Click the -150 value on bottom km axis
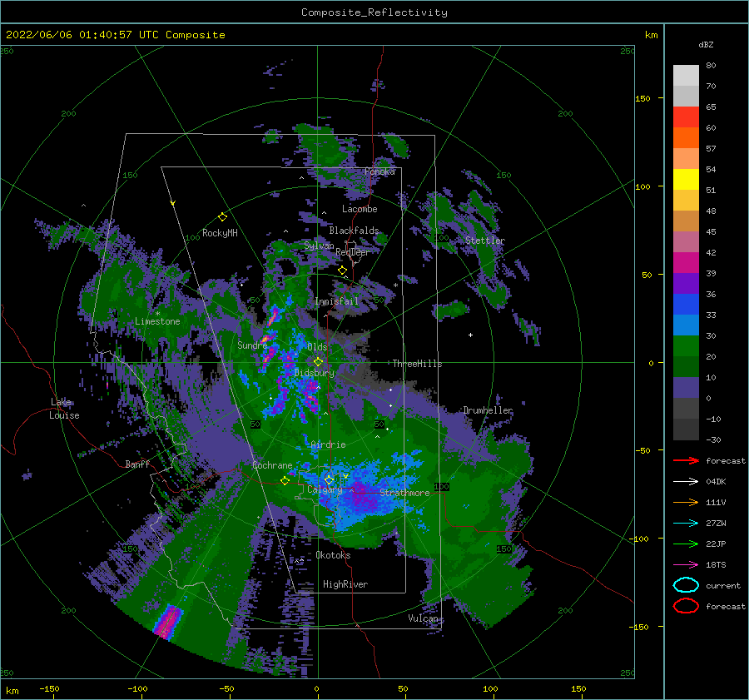Image resolution: width=749 pixels, height=700 pixels. pos(49,689)
